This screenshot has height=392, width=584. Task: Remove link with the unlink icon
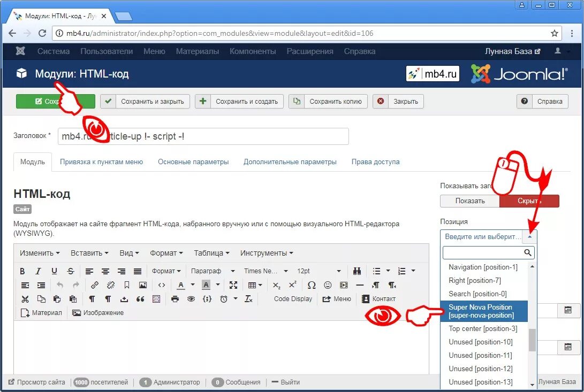point(111,285)
